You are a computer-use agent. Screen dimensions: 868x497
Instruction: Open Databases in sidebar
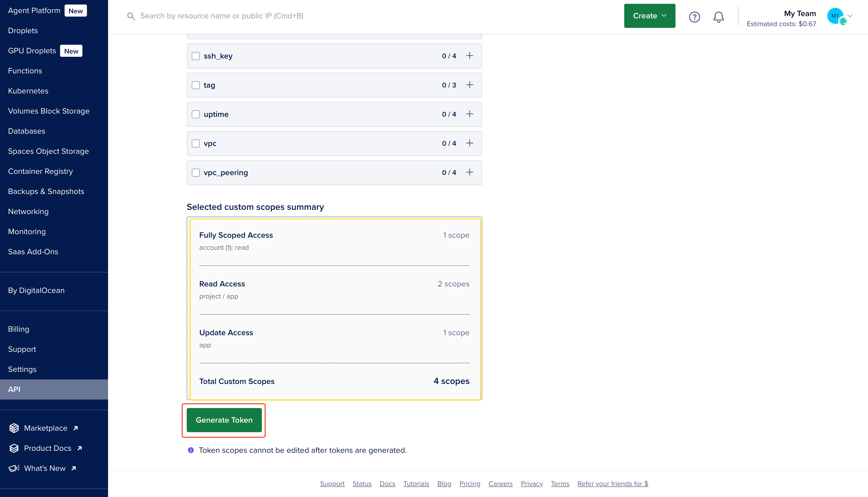click(x=27, y=131)
